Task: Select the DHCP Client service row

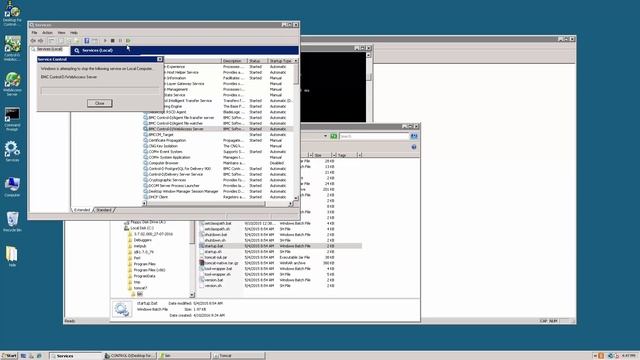Action: [218, 197]
